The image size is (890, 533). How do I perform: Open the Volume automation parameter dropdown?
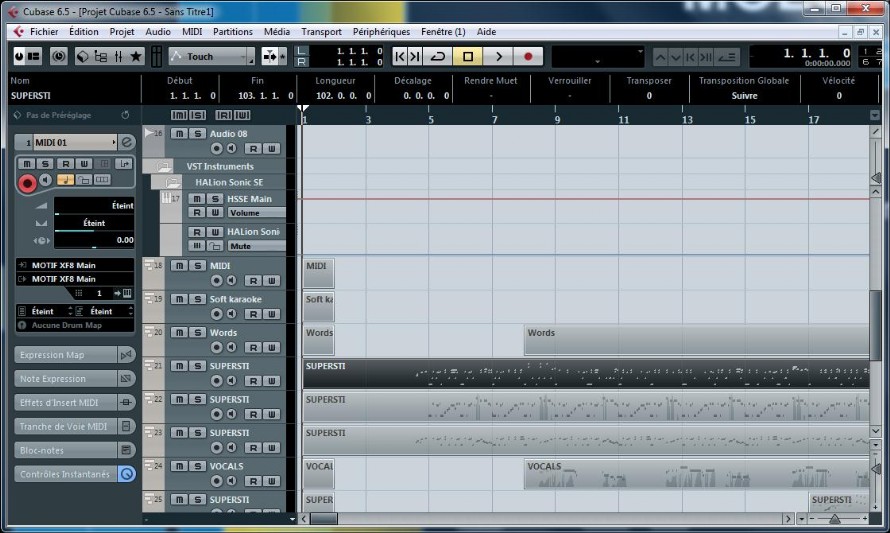(256, 213)
